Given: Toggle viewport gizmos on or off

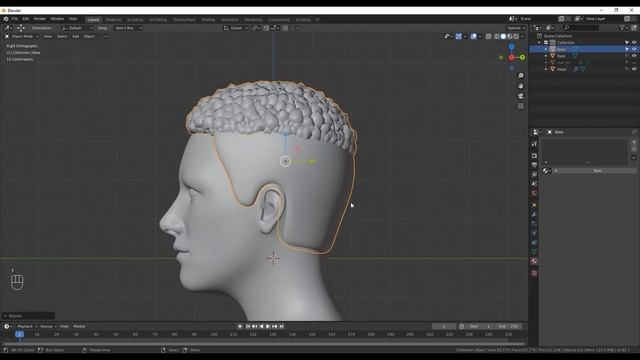Looking at the screenshot, I should (x=458, y=36).
